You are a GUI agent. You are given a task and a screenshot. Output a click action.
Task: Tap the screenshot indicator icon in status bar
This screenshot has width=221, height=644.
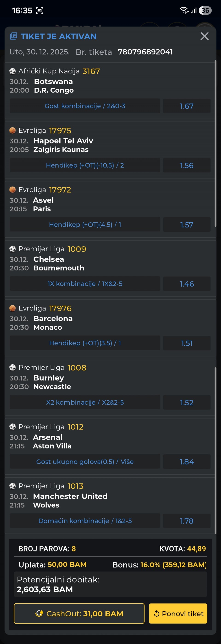40,11
